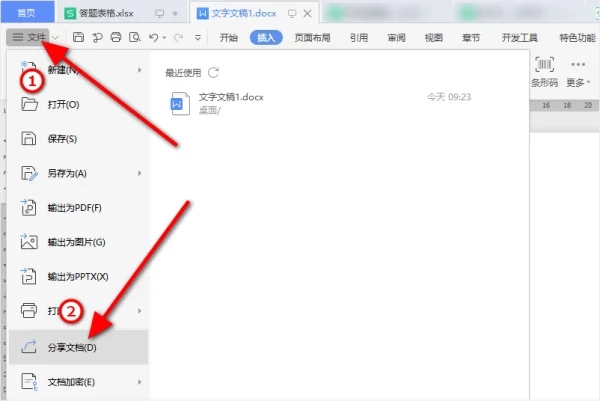The width and height of the screenshot is (600, 401).
Task: Click the 保存 floppy disk icon in menu
Action: tap(28, 139)
